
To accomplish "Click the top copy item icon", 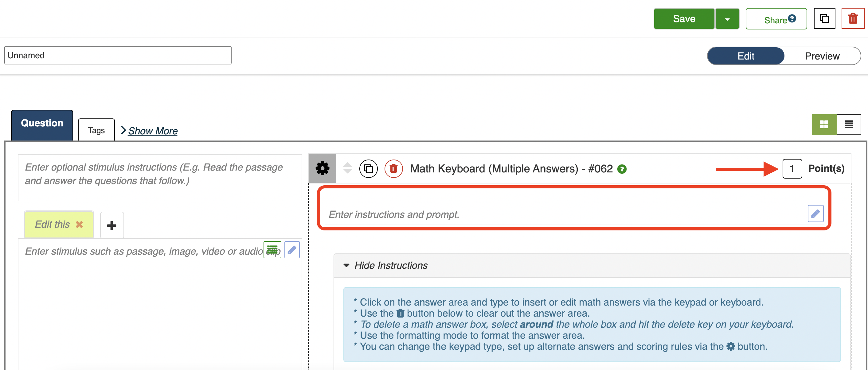I will [824, 18].
